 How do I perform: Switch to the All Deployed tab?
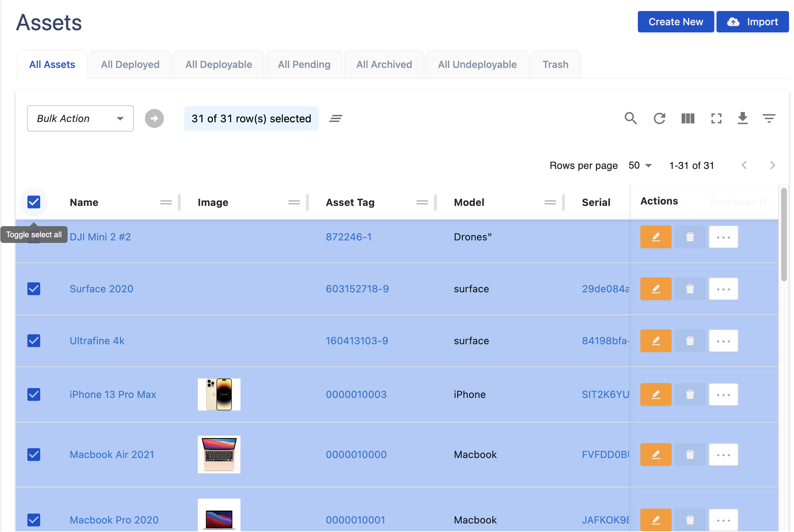pyautogui.click(x=130, y=64)
